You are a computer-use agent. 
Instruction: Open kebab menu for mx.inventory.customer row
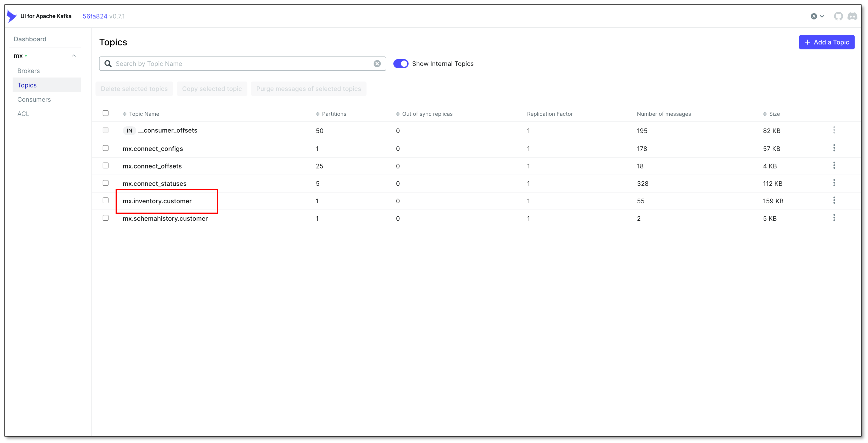point(834,201)
